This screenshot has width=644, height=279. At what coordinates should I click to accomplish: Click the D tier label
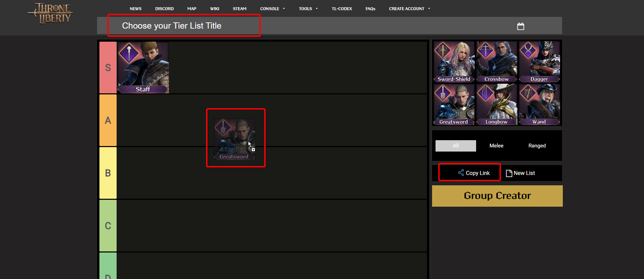point(108,266)
